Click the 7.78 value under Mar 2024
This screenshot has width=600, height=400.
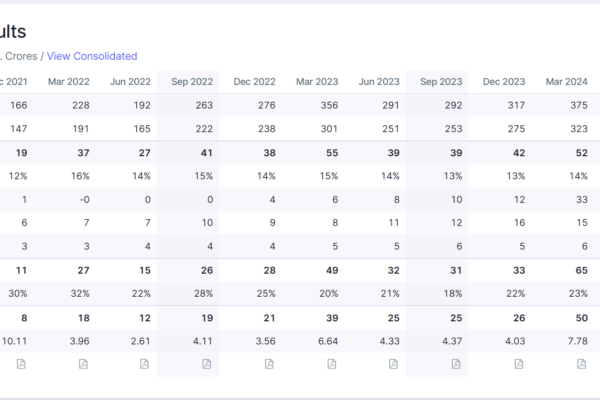tap(578, 341)
